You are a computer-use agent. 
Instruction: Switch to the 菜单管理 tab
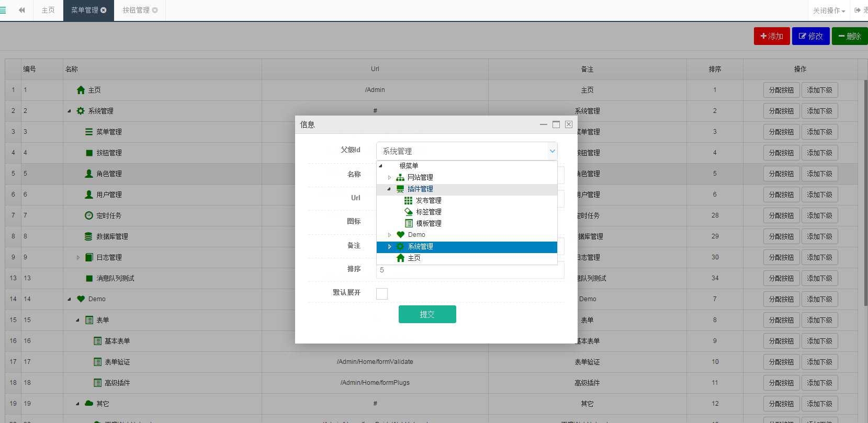click(85, 10)
